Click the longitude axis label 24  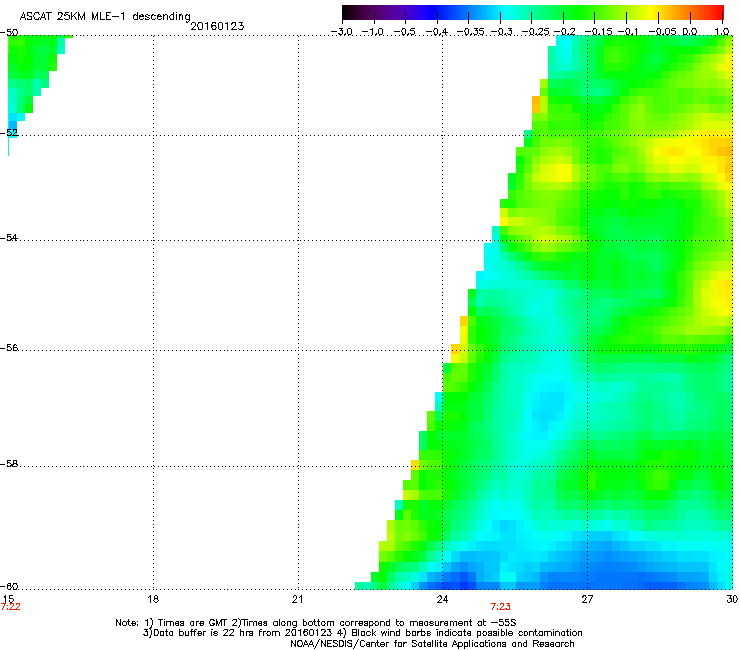coord(442,599)
